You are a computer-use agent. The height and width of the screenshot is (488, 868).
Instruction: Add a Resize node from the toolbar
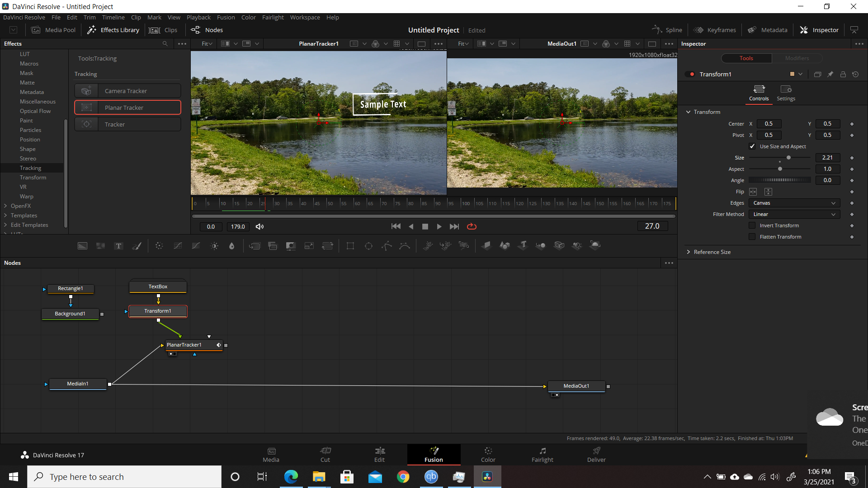click(x=309, y=246)
